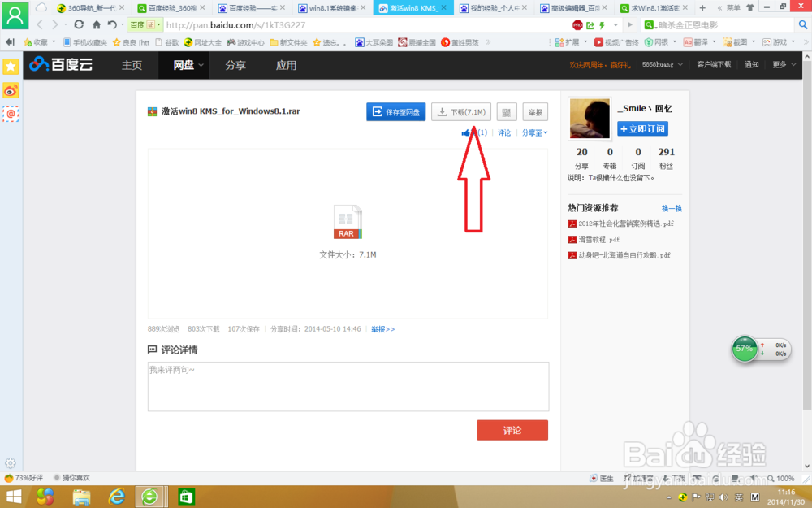Expand the 更多 menu in navigation bar

pyautogui.click(x=780, y=64)
